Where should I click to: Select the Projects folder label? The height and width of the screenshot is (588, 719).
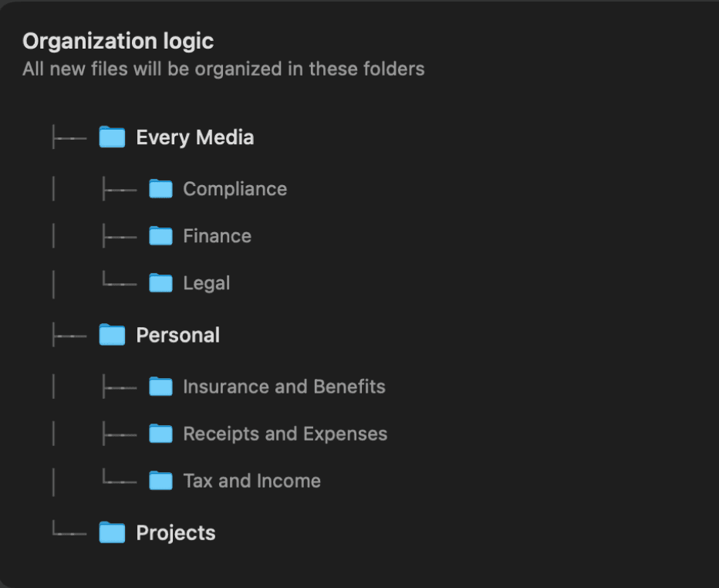click(x=175, y=533)
